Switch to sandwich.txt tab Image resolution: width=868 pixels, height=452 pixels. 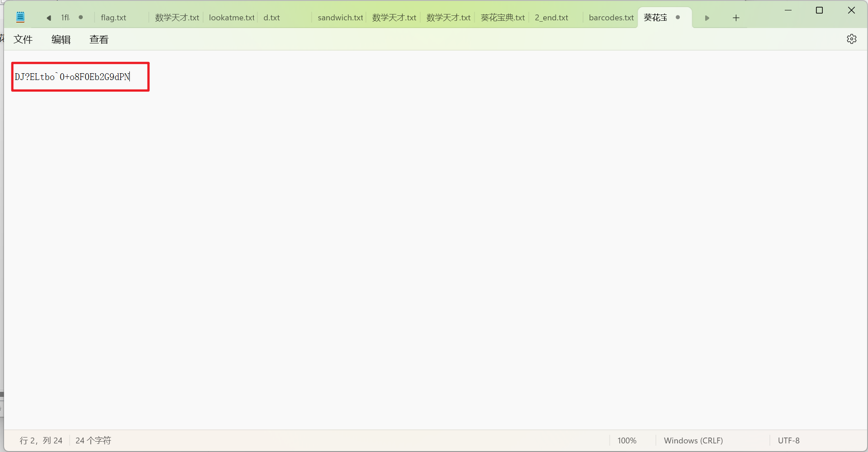click(340, 18)
